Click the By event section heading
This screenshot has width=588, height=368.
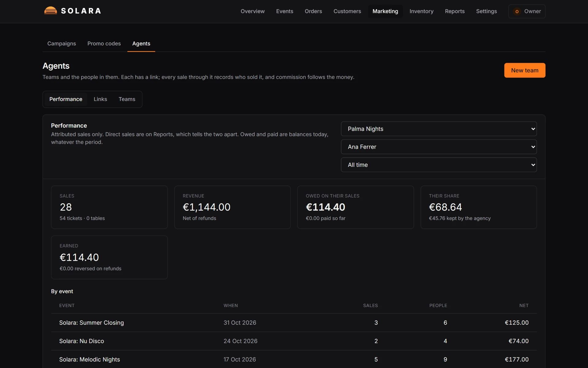[x=62, y=291]
